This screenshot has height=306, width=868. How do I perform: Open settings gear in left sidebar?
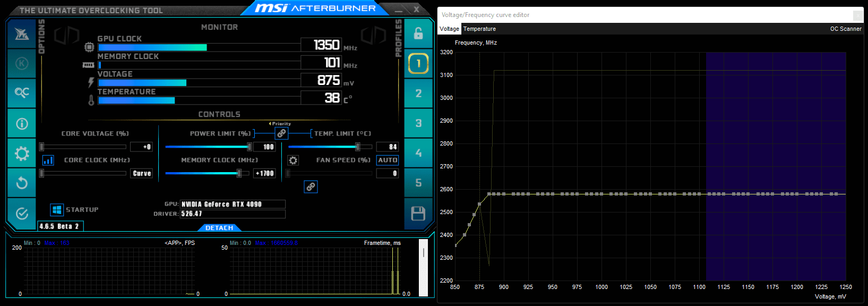[22, 154]
